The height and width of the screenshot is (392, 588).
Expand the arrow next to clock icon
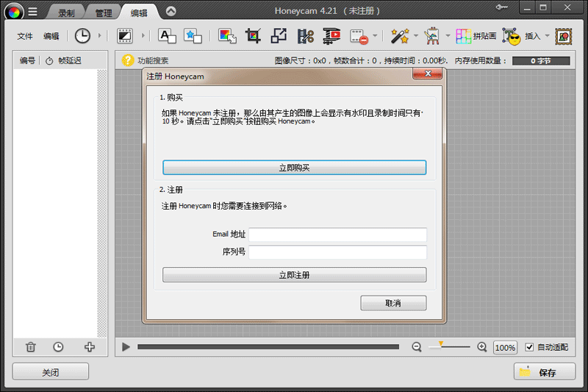(x=100, y=35)
